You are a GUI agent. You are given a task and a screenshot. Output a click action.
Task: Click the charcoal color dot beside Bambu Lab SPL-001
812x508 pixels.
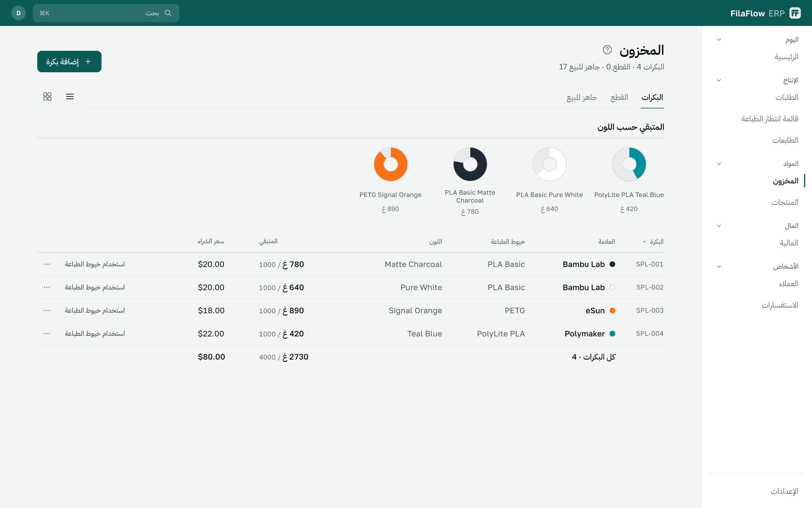[612, 264]
